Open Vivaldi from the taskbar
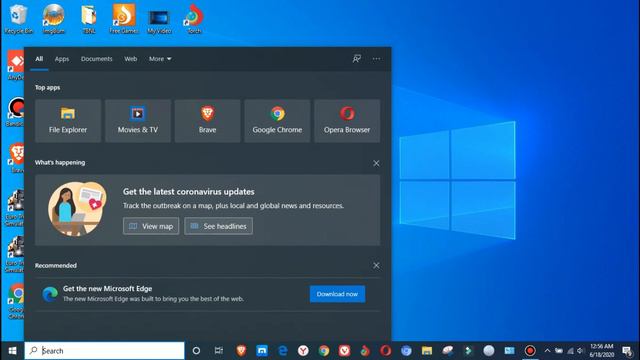The height and width of the screenshot is (360, 640). 344,351
